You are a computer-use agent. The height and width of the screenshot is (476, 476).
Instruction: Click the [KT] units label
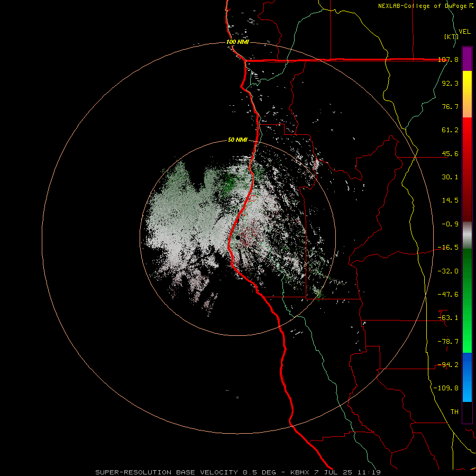(x=451, y=36)
